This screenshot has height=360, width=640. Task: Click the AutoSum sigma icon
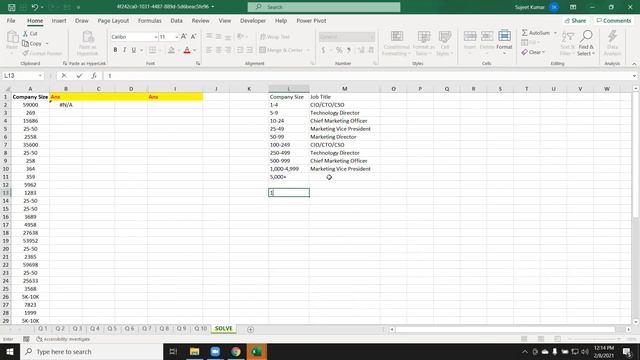tap(524, 33)
